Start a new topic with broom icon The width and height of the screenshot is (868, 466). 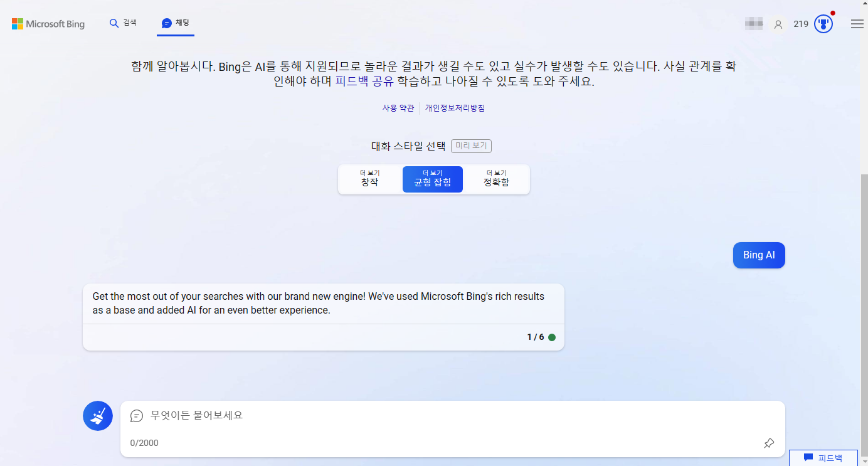point(98,416)
